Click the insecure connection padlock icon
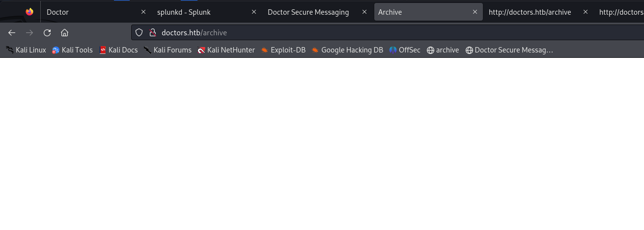This screenshot has width=644, height=230. [x=152, y=33]
